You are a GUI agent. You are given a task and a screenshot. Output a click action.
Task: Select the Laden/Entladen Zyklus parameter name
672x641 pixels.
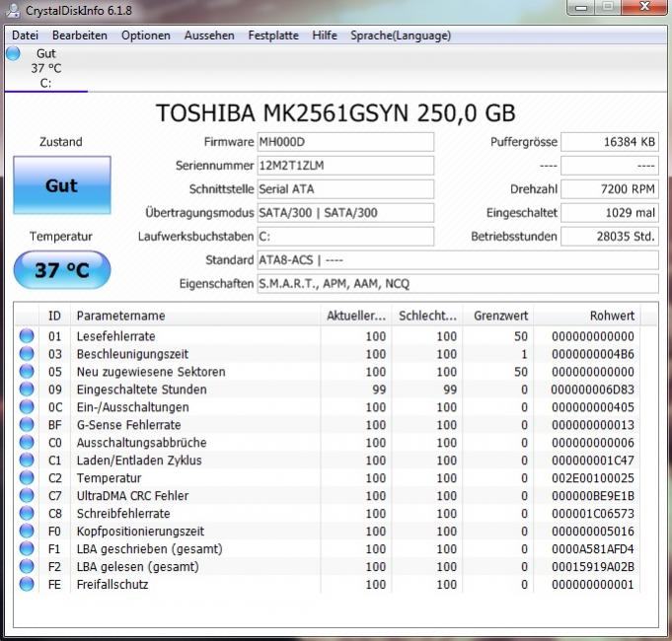pyautogui.click(x=139, y=461)
